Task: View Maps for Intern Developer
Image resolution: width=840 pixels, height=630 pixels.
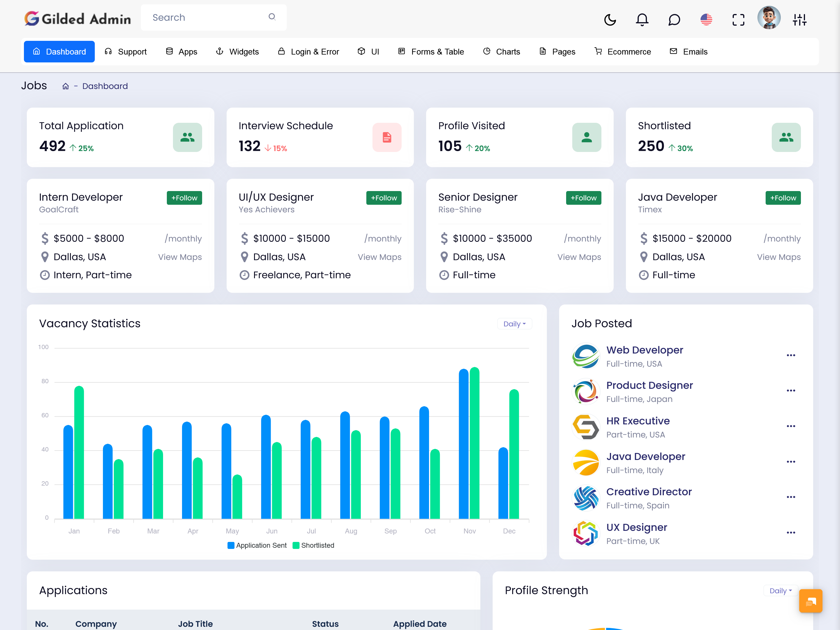Action: (x=180, y=257)
